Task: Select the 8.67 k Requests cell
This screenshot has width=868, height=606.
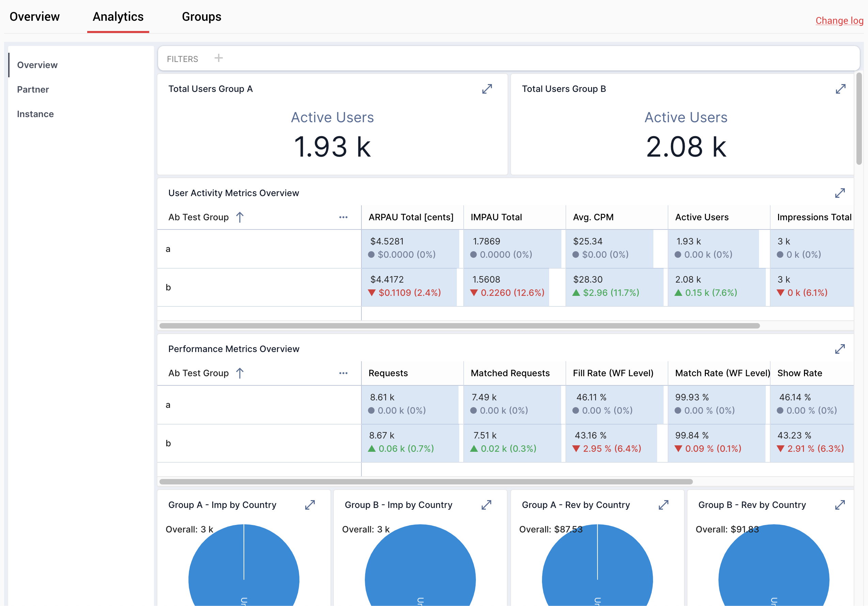Action: [x=412, y=443]
